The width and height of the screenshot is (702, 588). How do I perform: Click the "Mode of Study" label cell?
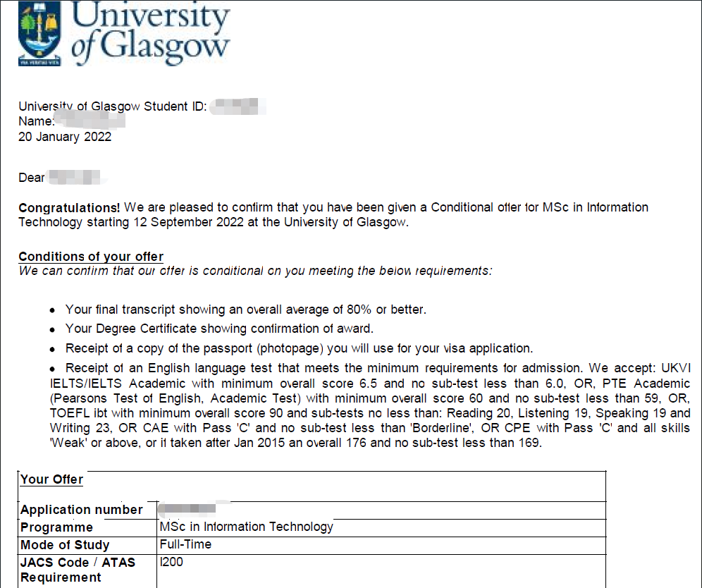65,545
